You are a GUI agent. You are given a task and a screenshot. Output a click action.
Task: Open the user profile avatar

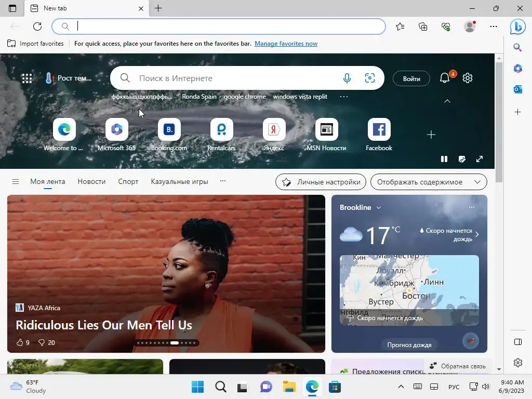[x=470, y=26]
